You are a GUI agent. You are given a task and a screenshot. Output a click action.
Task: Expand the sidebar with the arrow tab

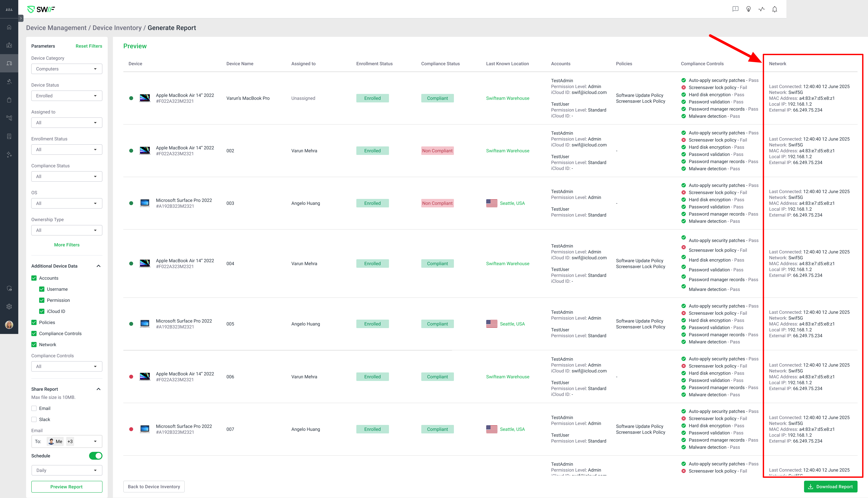(x=21, y=18)
